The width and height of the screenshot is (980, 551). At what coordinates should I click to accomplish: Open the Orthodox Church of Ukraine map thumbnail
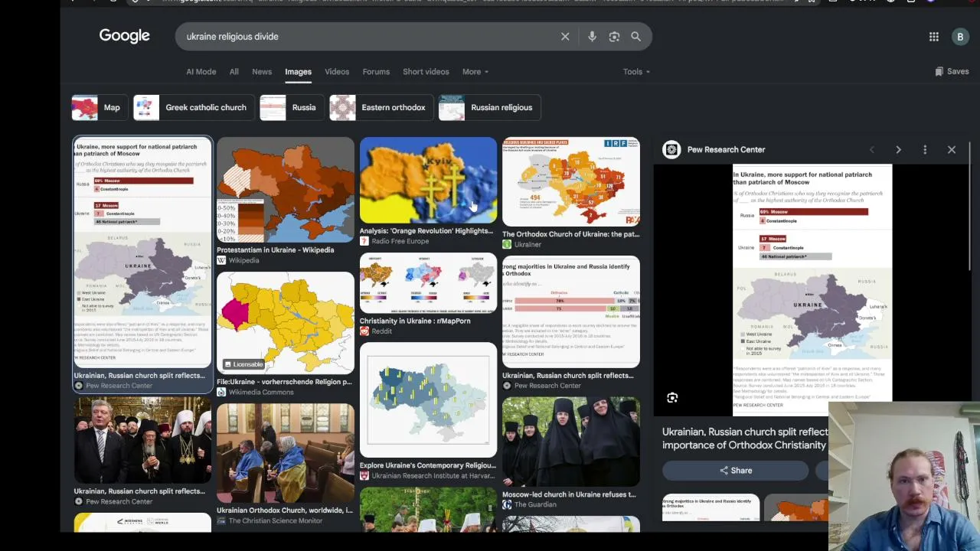(x=571, y=182)
